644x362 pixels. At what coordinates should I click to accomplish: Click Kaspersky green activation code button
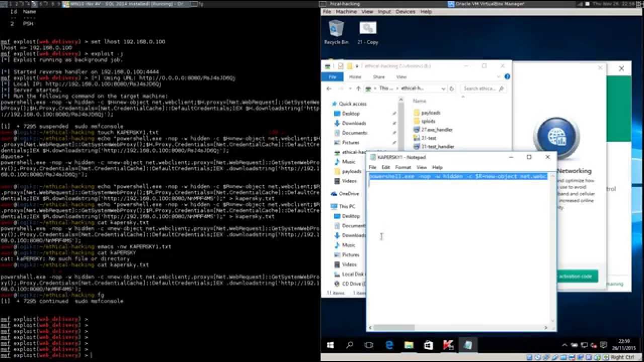pos(577,276)
